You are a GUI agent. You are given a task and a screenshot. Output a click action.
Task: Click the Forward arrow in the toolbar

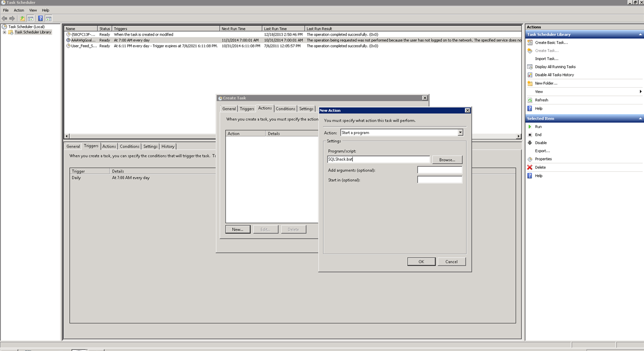pyautogui.click(x=12, y=18)
